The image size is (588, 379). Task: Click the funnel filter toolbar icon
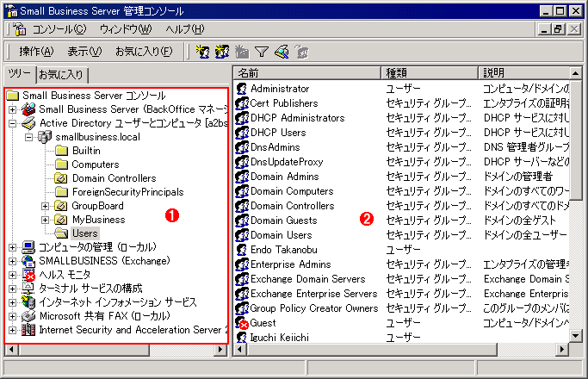point(262,52)
